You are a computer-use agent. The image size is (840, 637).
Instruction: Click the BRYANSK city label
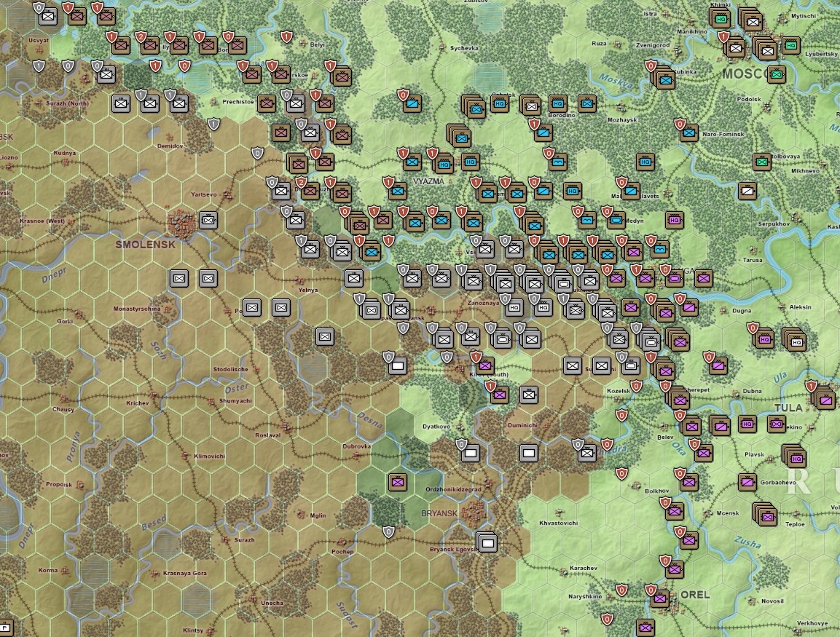(439, 513)
